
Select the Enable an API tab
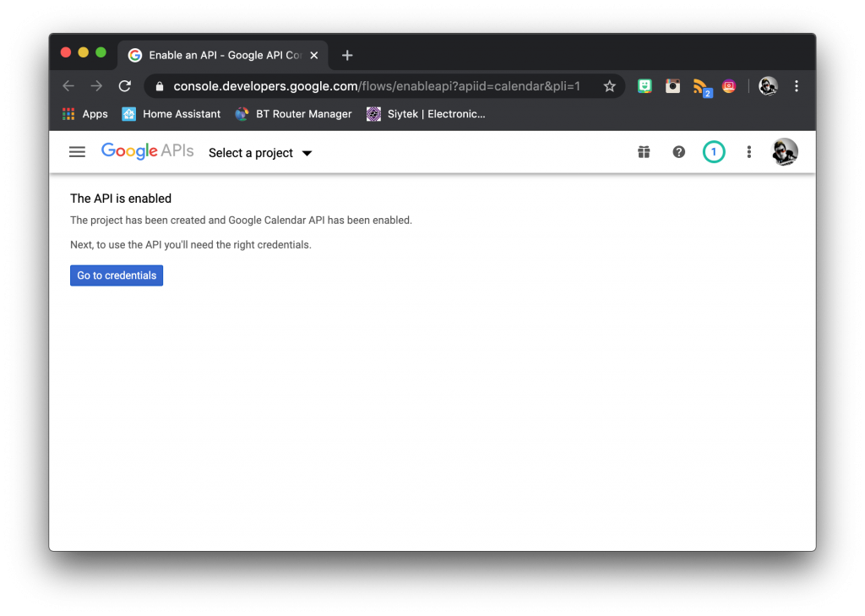[223, 55]
